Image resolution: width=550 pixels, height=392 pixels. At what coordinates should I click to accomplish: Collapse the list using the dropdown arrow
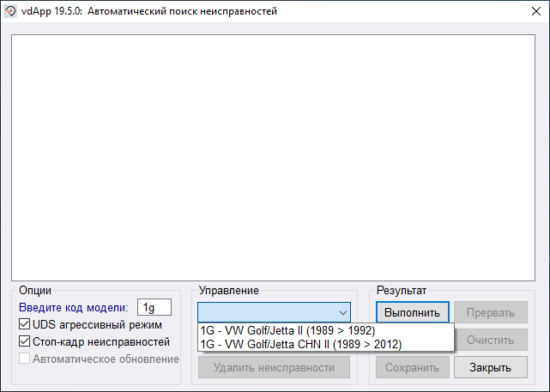(342, 312)
